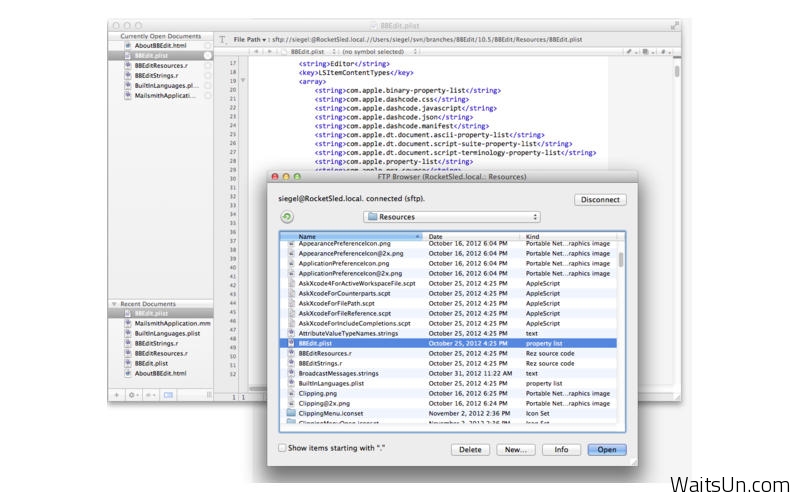Click the close circle beside BBEdit.plist in sidebar

click(207, 55)
